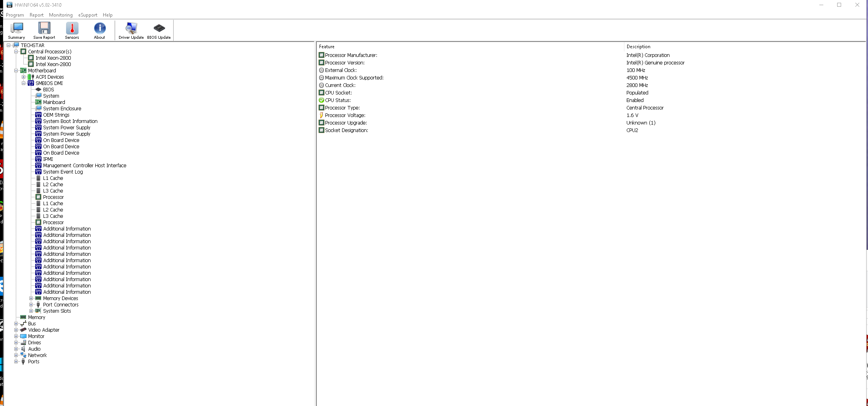This screenshot has height=406, width=868.
Task: Click the Central Processor(s) chip icon
Action: click(23, 51)
